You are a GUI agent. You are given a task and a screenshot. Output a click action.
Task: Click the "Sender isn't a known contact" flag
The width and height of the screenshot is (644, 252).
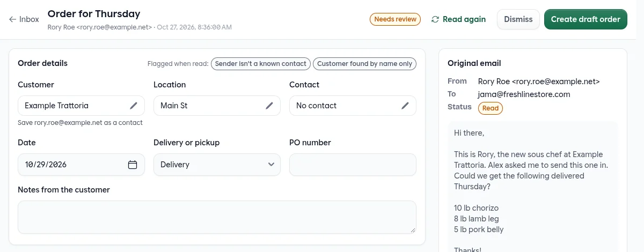(x=261, y=64)
